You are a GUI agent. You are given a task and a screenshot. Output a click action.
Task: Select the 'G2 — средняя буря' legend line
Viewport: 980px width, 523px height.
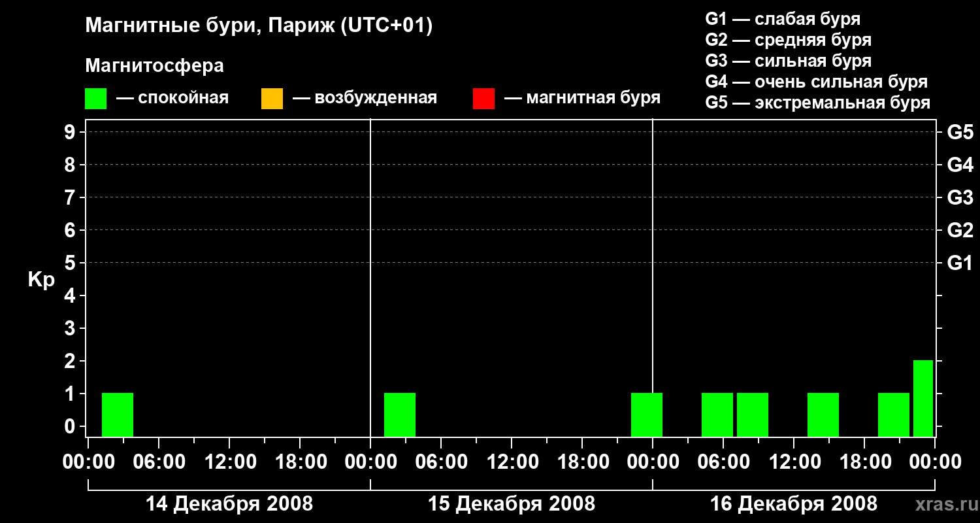click(788, 40)
